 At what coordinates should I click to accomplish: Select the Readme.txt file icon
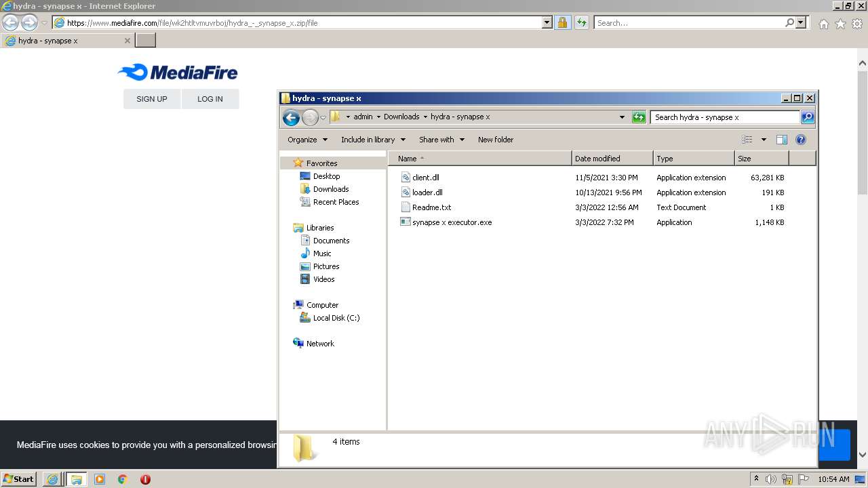(x=406, y=207)
